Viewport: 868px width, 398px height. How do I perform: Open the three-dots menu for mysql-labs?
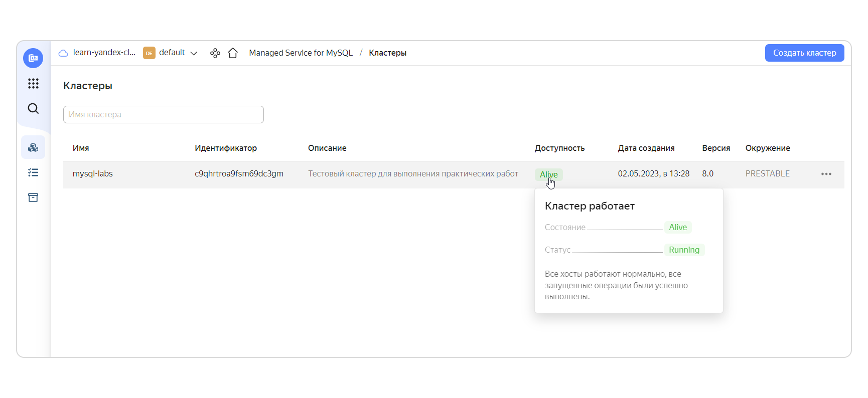(826, 174)
